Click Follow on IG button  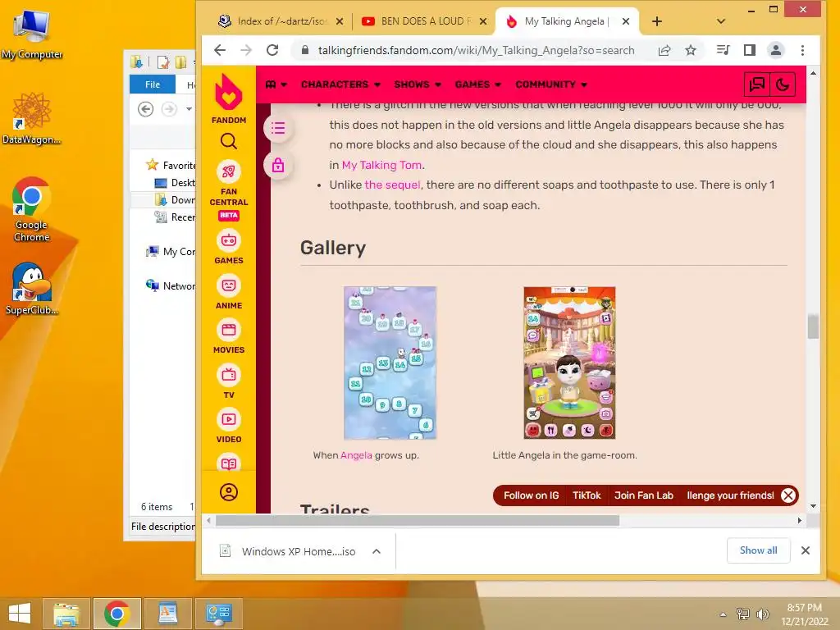[x=531, y=495]
